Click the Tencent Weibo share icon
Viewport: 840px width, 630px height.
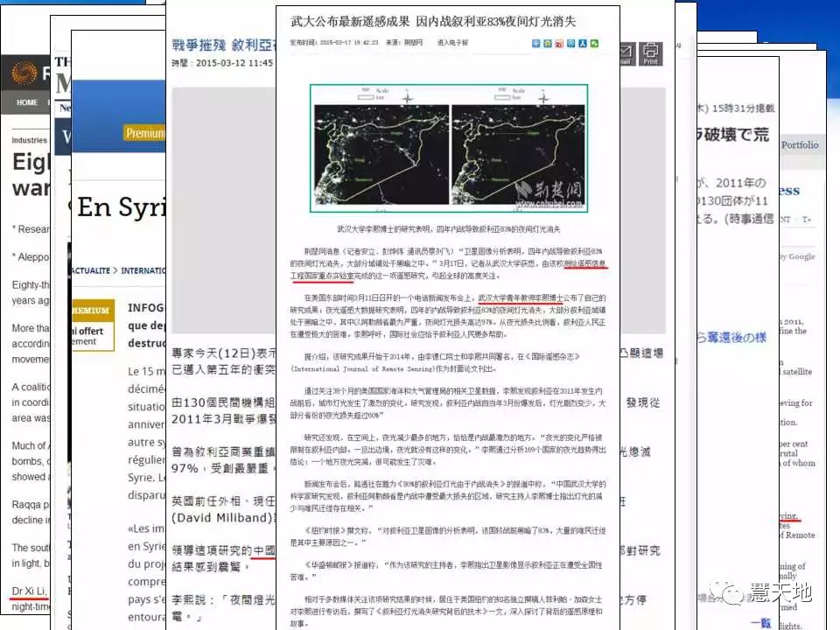pos(571,44)
